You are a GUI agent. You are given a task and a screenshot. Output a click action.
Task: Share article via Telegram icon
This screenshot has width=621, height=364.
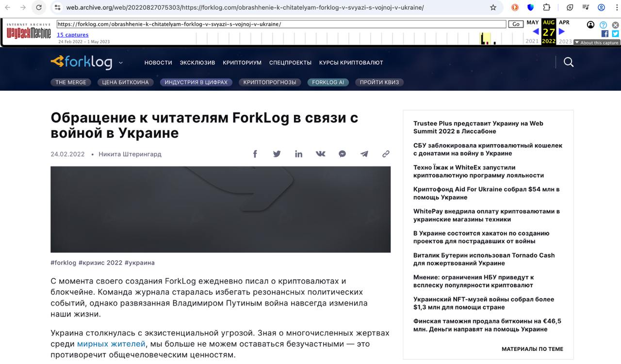(364, 154)
